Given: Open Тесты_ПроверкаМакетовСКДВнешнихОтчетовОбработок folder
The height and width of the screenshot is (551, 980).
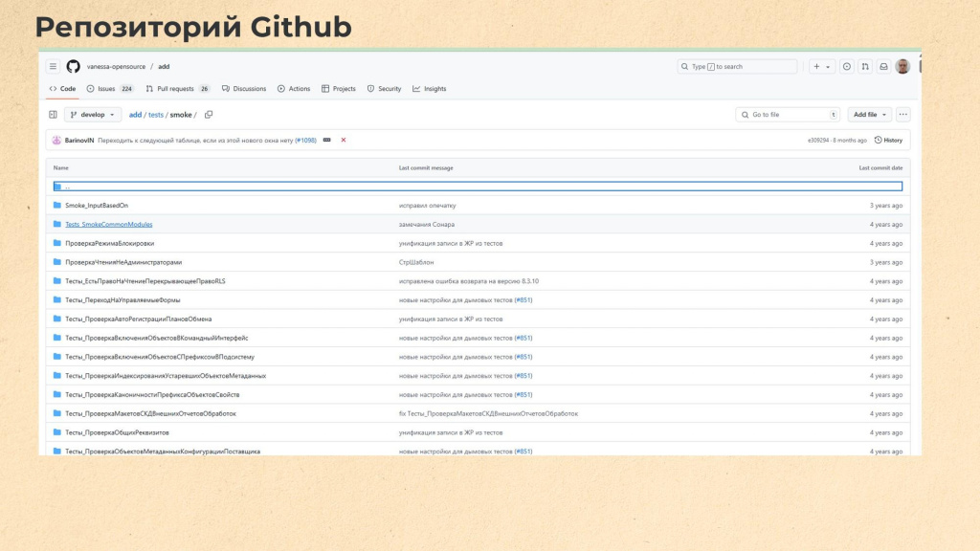Looking at the screenshot, I should 150,413.
